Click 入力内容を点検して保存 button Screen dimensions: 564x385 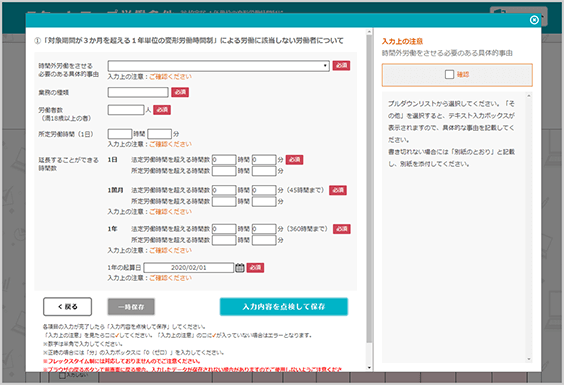284,307
